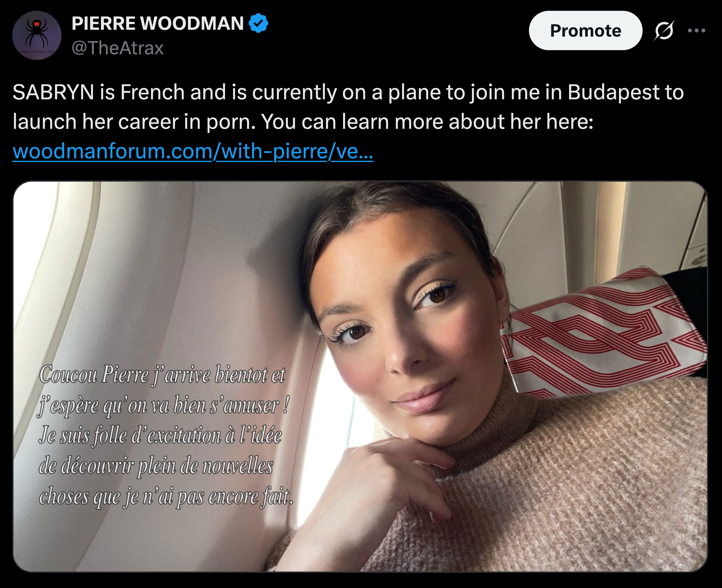Open the woodmanforum.com link
The image size is (722, 588).
[193, 151]
